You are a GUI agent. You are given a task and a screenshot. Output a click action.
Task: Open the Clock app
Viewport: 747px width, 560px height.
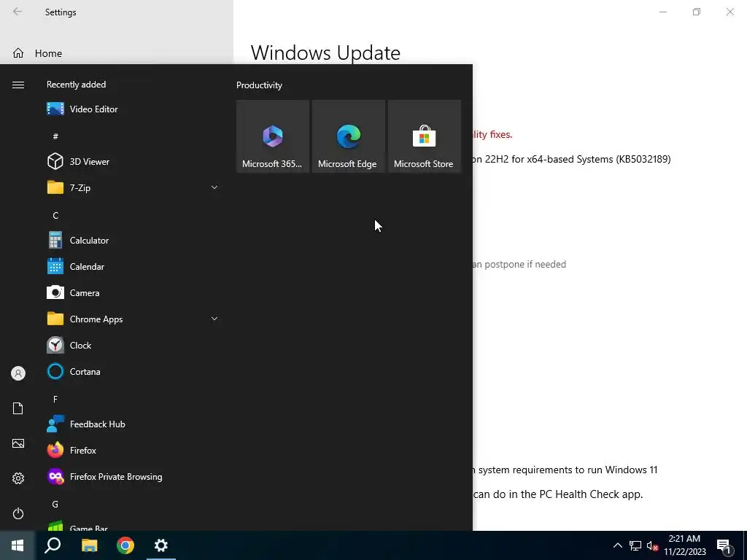pos(133,345)
